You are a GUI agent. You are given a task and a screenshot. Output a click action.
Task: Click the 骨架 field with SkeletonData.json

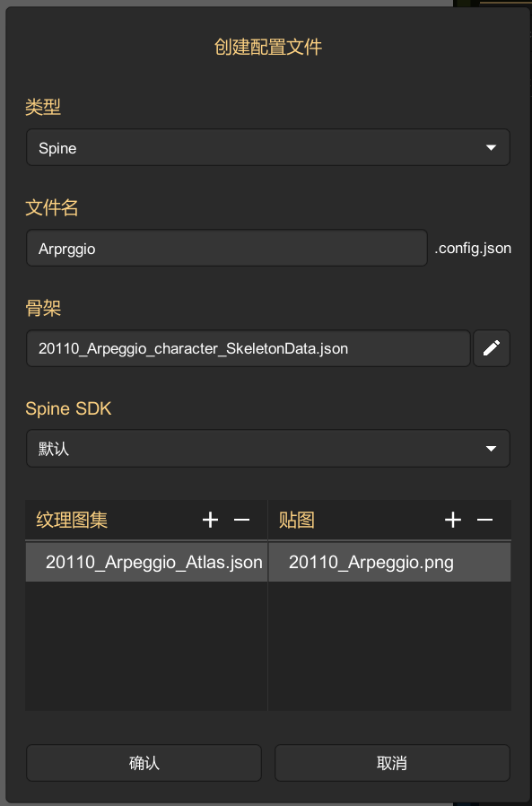coord(249,348)
